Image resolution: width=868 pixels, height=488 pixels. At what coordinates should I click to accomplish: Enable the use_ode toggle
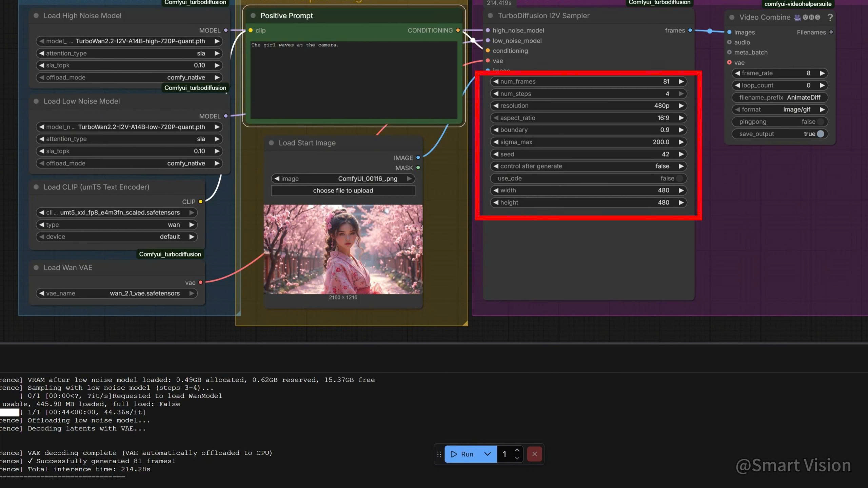(679, 178)
